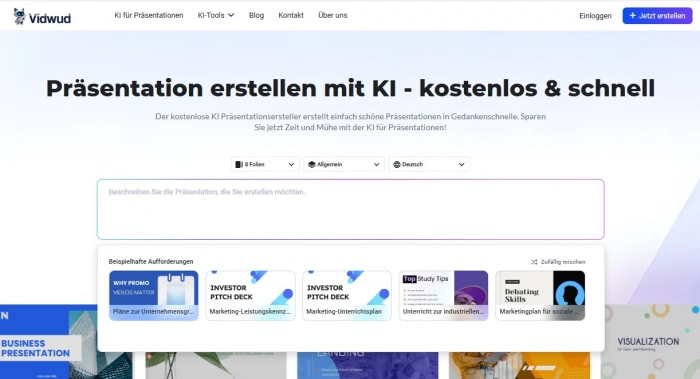700x379 pixels.
Task: Click the Einloggen link
Action: click(595, 16)
